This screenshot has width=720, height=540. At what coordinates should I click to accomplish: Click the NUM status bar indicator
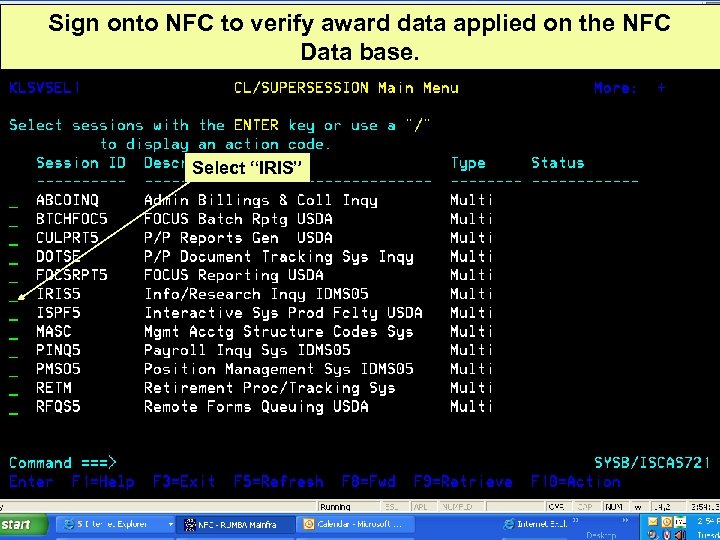[x=613, y=507]
